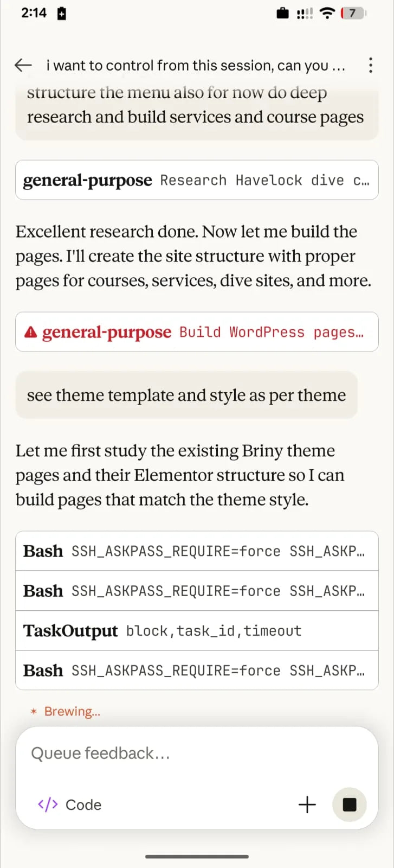This screenshot has height=868, width=394.
Task: Select the 'see theme template' user message bubble
Action: [186, 395]
